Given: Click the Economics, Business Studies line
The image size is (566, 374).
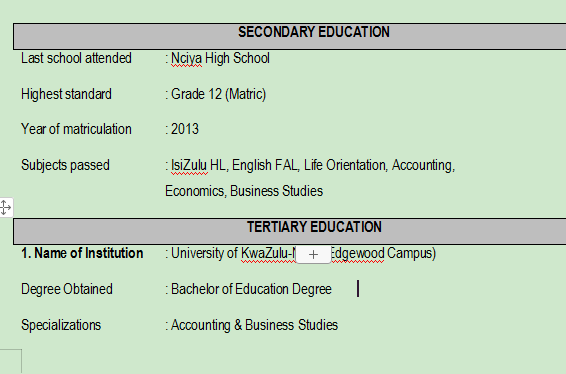Looking at the screenshot, I should click(x=244, y=191).
